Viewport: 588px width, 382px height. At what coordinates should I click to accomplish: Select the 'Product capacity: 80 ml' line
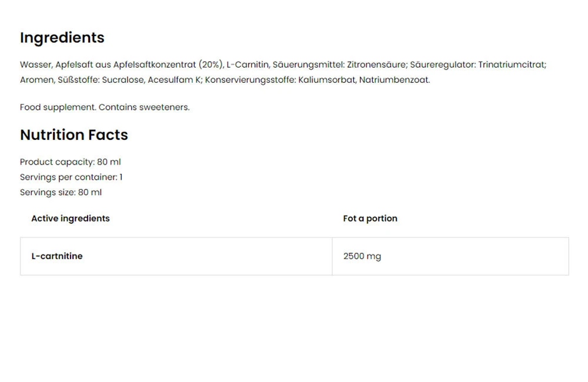coord(70,162)
